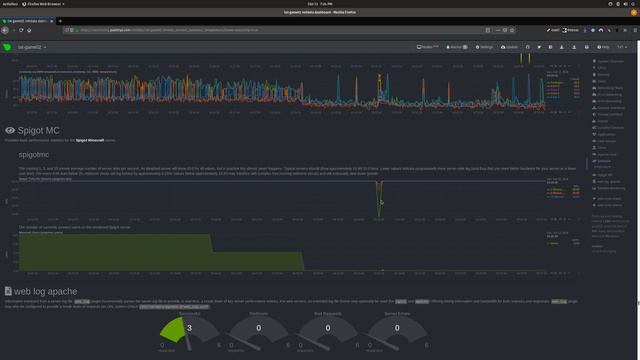
Task: Click the Facebook icon in navbar
Action: (x=550, y=47)
